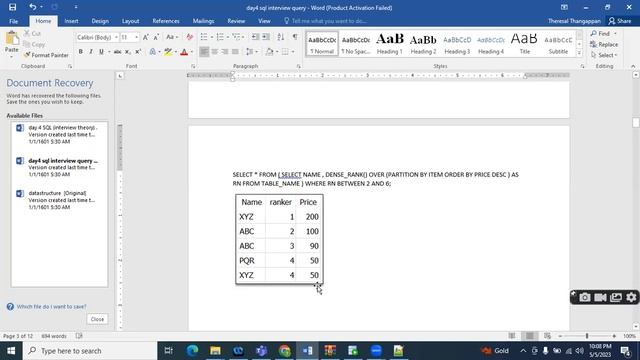Screen dimensions: 640x360
Task: Click the screenshot camera icon in overlay
Action: 584,298
